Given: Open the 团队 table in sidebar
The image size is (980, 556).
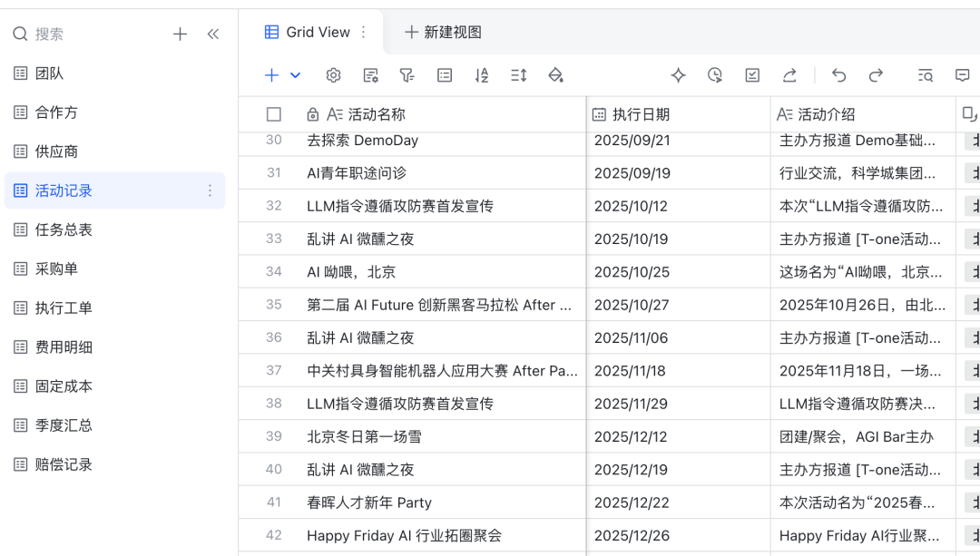Looking at the screenshot, I should pyautogui.click(x=114, y=73).
